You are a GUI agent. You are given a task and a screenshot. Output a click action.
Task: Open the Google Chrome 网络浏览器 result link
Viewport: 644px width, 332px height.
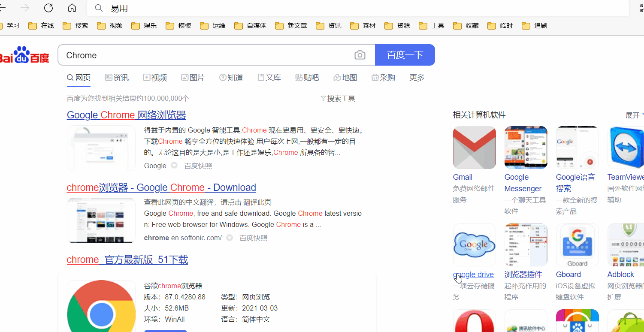tap(126, 115)
